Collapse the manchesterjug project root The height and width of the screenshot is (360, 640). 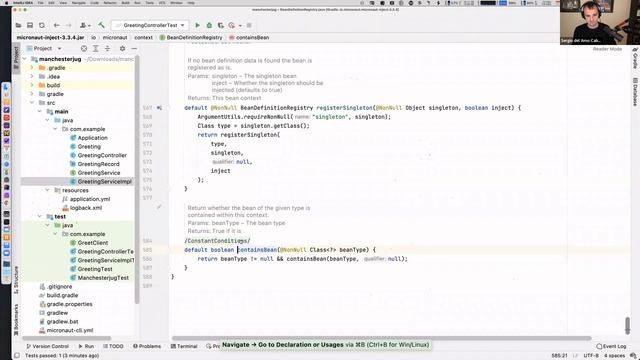[24, 59]
